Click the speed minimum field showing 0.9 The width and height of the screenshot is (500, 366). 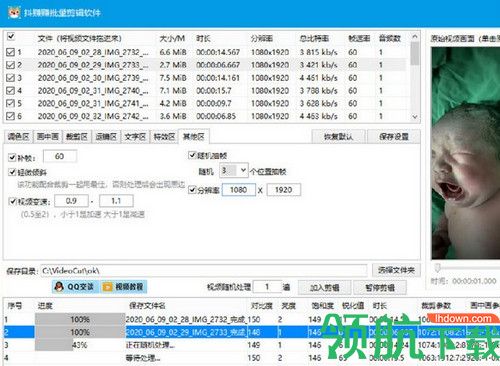[x=71, y=201]
